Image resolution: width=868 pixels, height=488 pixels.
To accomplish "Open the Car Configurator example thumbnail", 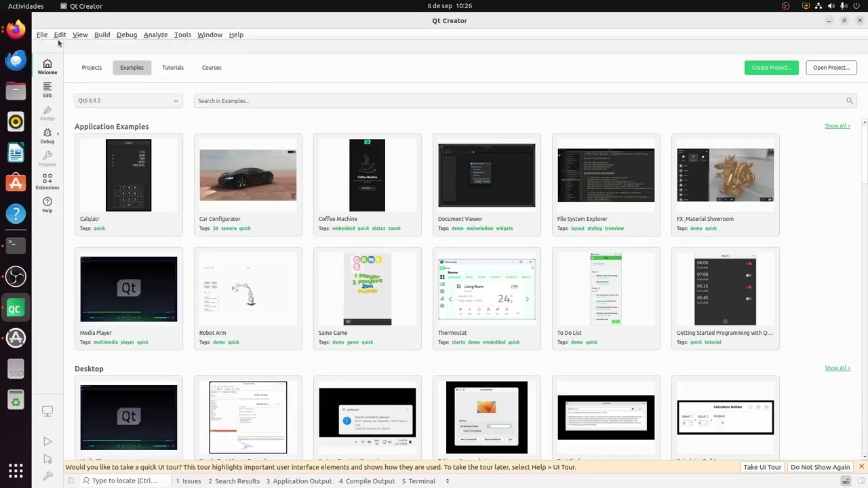I will (x=248, y=176).
